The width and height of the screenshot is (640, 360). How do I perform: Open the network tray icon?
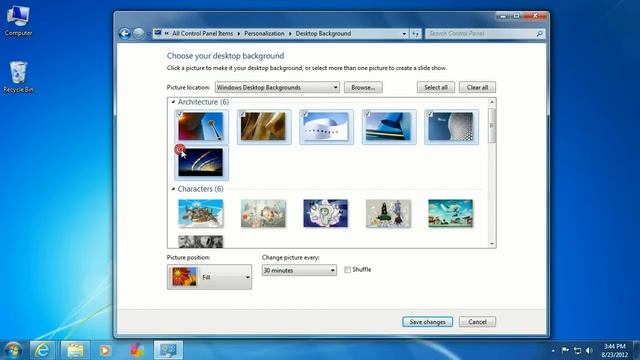pos(577,350)
